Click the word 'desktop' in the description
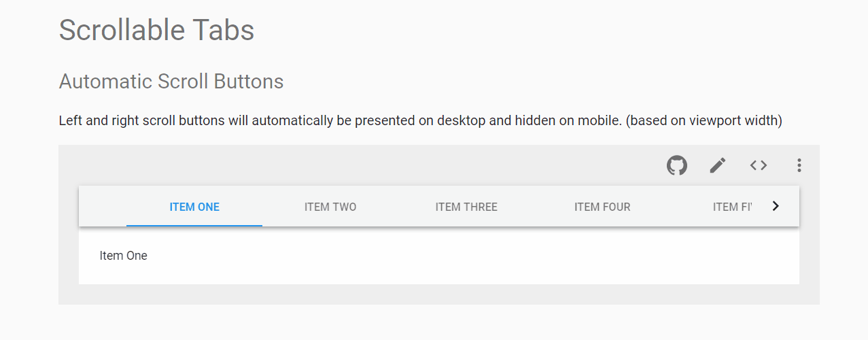The image size is (868, 340). coord(462,121)
